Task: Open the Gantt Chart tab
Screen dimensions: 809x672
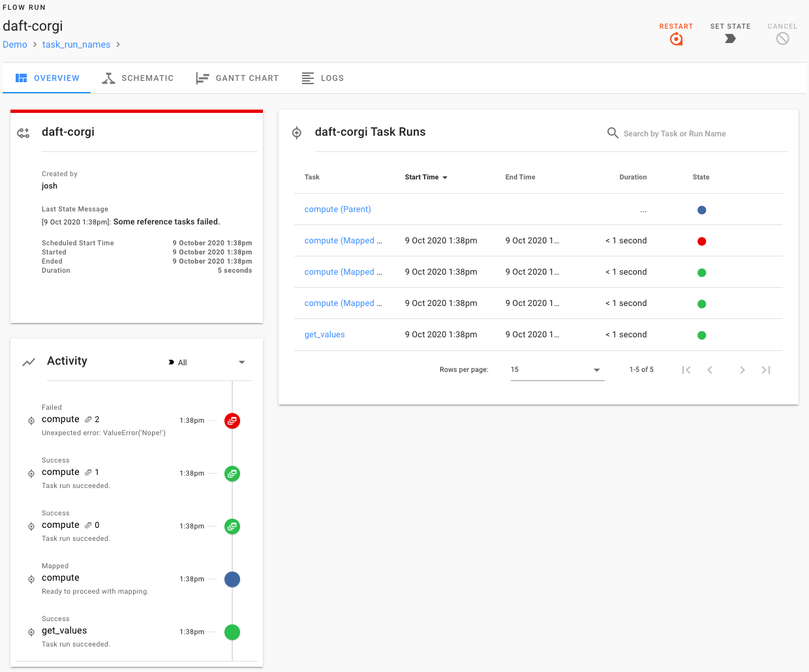Action: click(x=237, y=78)
